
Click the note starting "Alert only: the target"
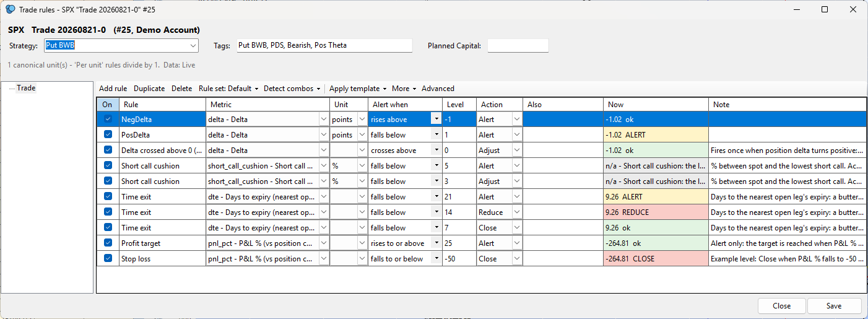(x=788, y=243)
